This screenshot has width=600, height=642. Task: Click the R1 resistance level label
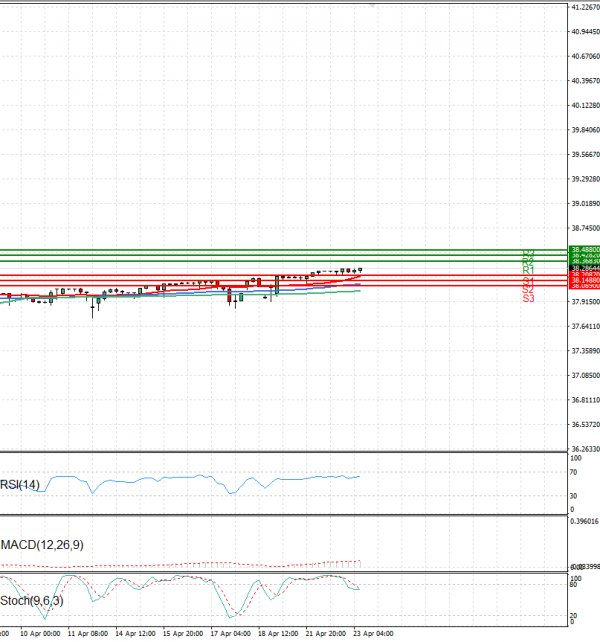click(528, 270)
